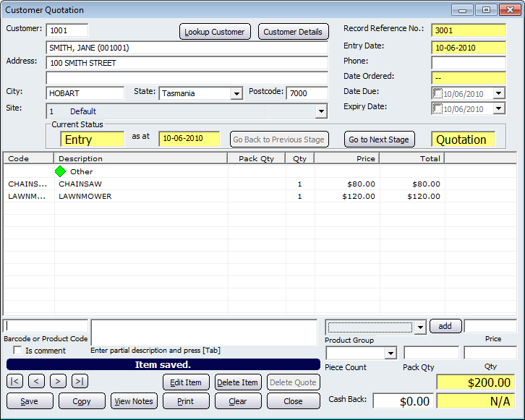The height and width of the screenshot is (420, 525).
Task: Click the Price input field
Action: click(490, 326)
